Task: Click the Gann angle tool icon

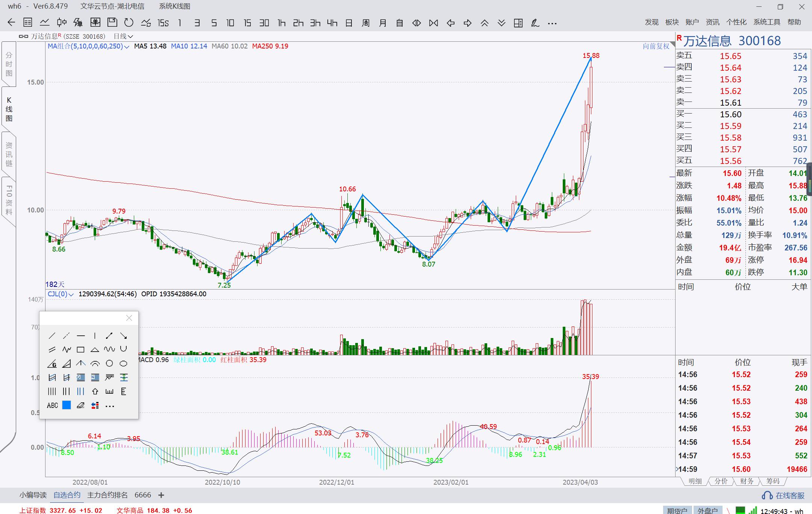Action: (52, 364)
